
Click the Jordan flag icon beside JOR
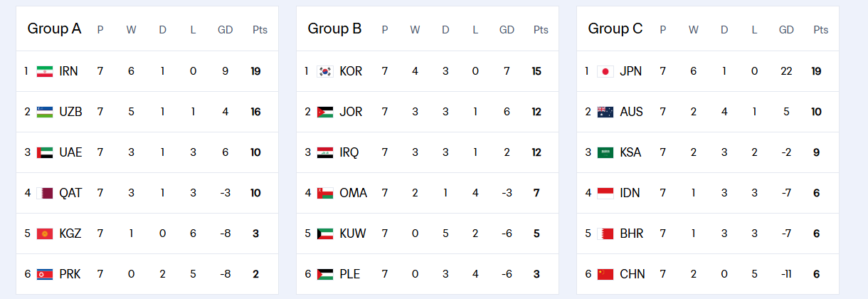[x=325, y=112]
